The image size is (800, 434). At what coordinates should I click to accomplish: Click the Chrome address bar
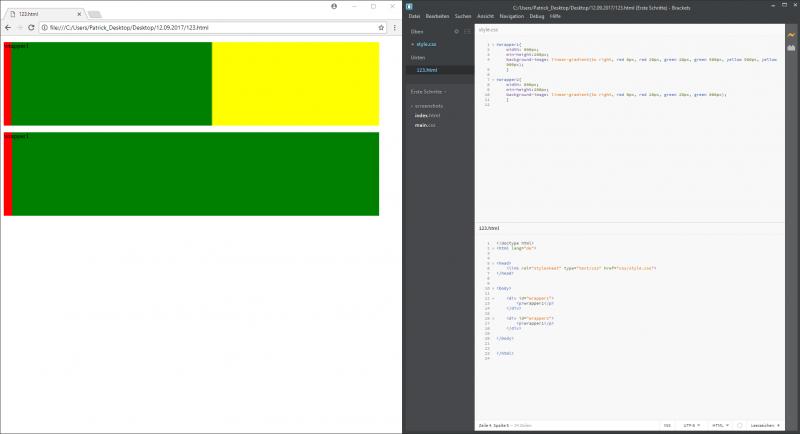(200, 27)
